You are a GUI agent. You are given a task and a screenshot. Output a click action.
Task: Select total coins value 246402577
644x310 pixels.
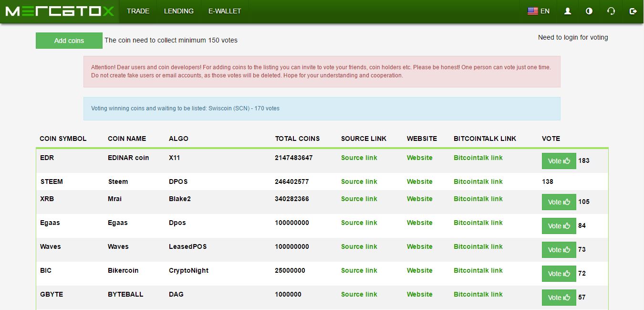click(292, 182)
